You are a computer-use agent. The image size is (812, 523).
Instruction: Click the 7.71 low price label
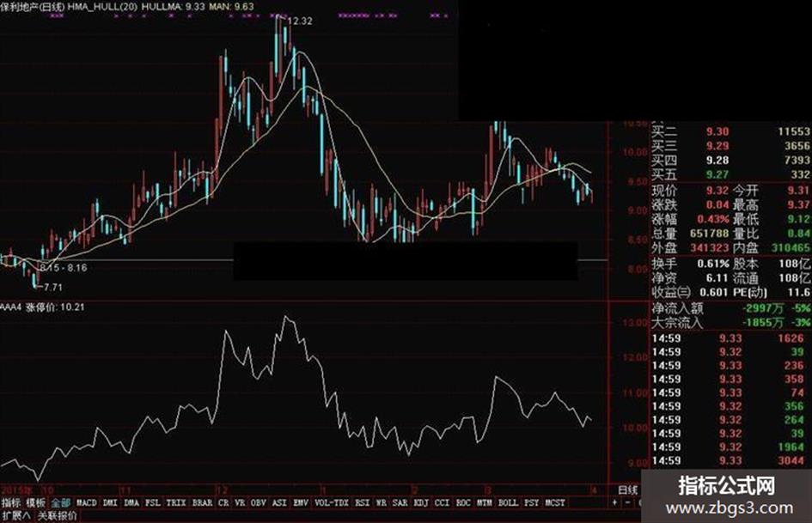point(52,287)
